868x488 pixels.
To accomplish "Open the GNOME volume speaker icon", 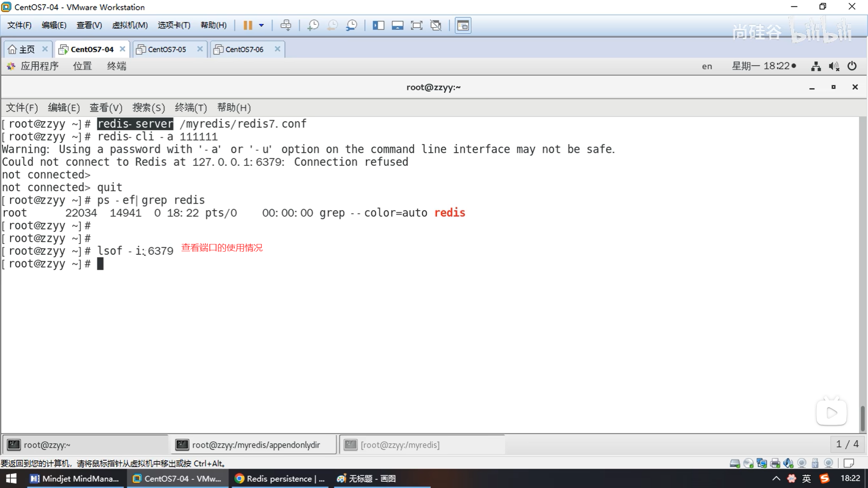I will (834, 66).
